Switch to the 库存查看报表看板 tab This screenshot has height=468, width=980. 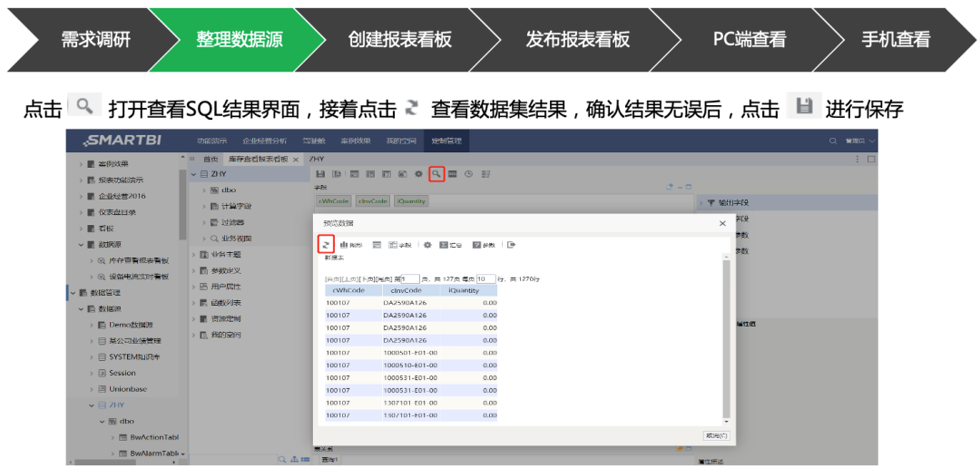pos(258,160)
